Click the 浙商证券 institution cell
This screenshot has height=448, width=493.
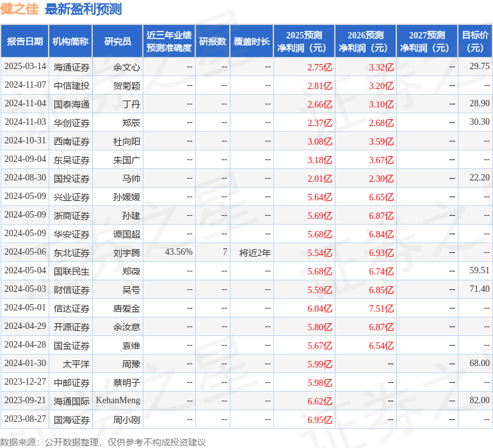[72, 215]
